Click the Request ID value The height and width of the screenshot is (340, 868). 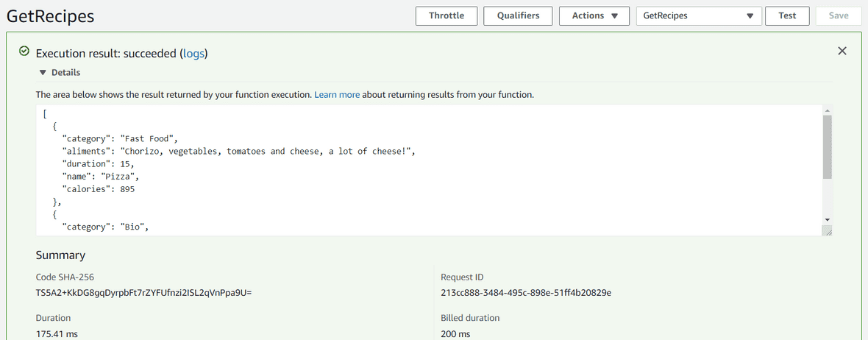tap(526, 293)
